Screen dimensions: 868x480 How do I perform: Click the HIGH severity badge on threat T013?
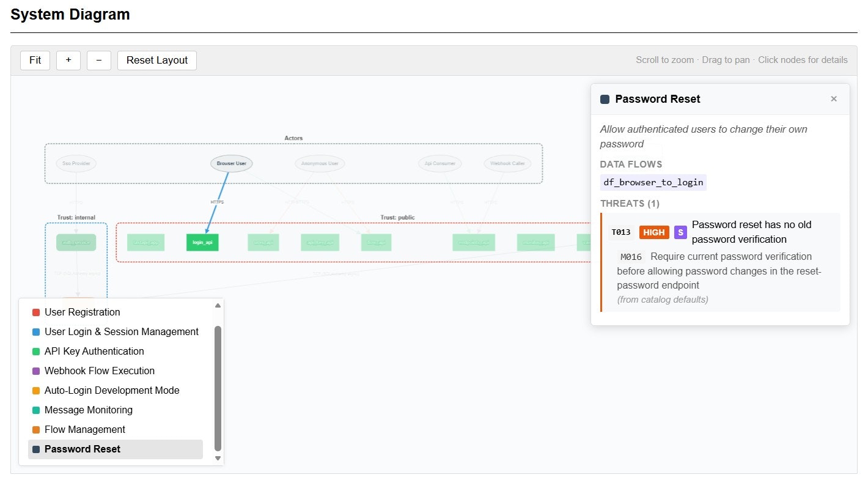pos(653,232)
